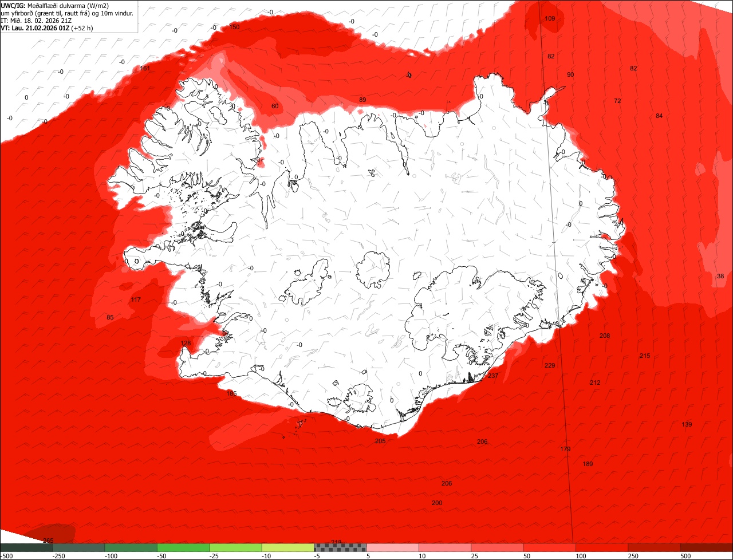Click the flux value 265 in bottom-left corner
This screenshot has width=733, height=560.
tap(48, 541)
